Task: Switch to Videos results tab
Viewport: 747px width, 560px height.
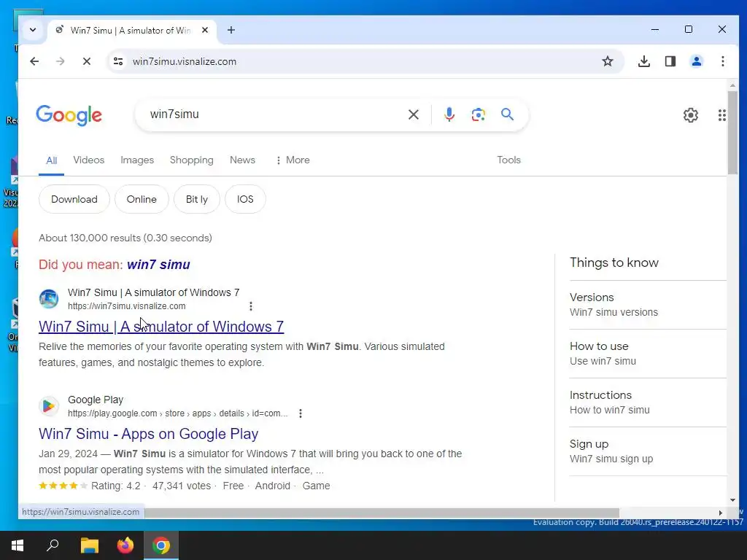Action: pos(88,160)
